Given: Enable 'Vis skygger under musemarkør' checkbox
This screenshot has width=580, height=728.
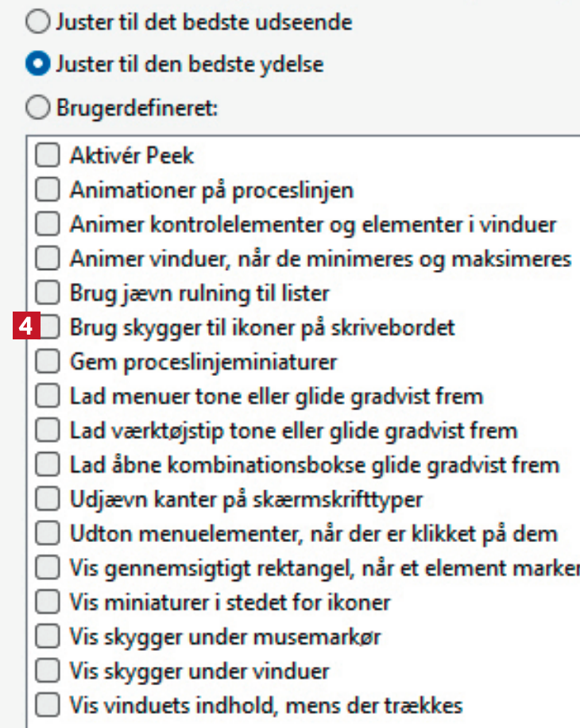Looking at the screenshot, I should tap(48, 637).
